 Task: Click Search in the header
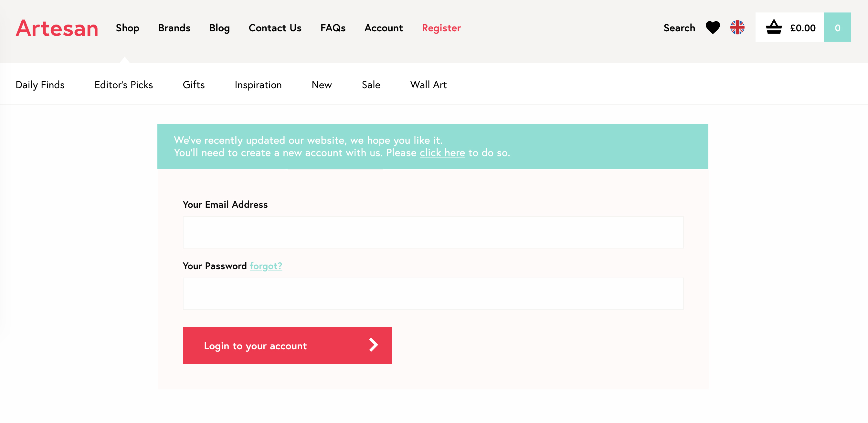[x=679, y=28]
